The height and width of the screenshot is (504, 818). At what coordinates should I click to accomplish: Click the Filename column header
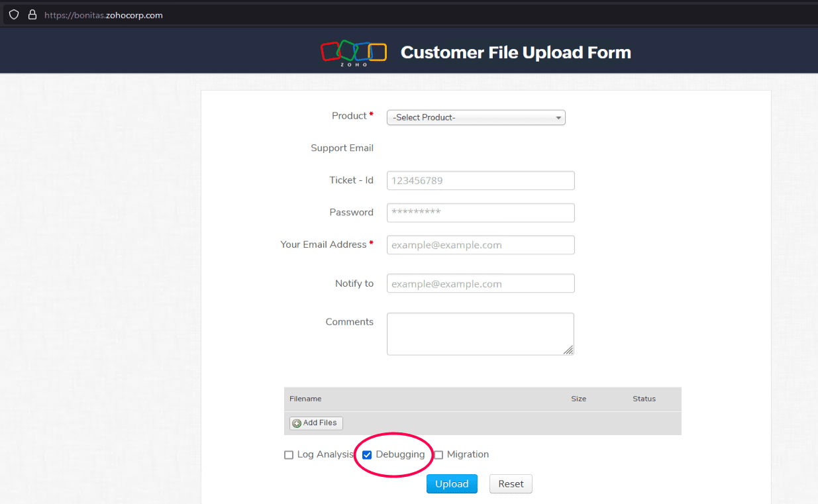click(x=305, y=399)
